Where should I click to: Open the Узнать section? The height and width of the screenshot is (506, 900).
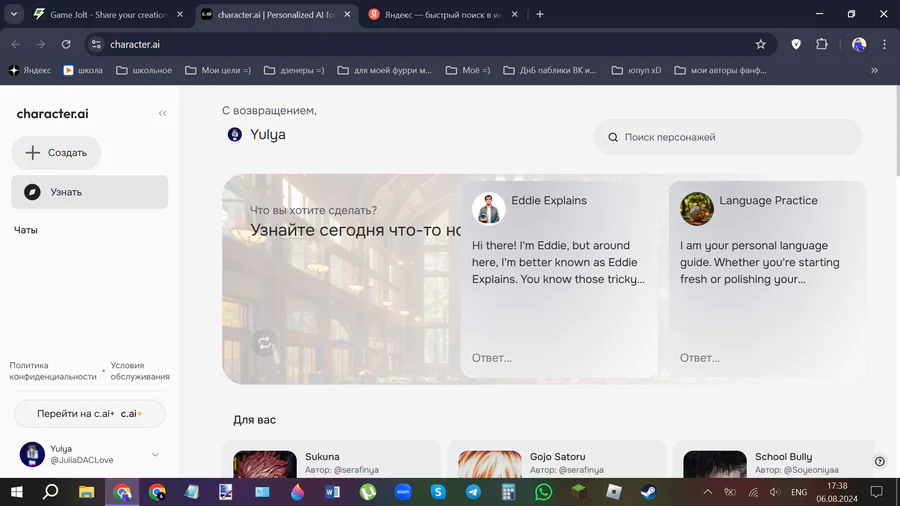pyautogui.click(x=90, y=192)
